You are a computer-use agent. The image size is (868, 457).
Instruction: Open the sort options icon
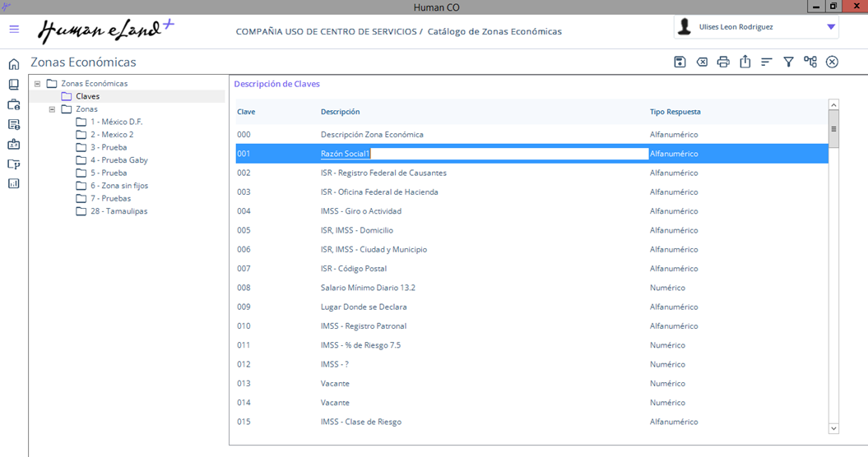point(767,62)
